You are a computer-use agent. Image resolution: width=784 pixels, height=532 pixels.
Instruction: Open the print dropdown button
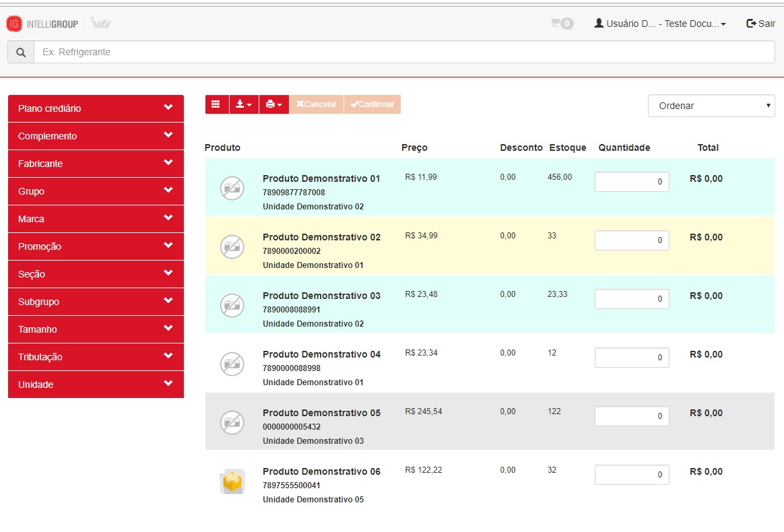(x=274, y=104)
